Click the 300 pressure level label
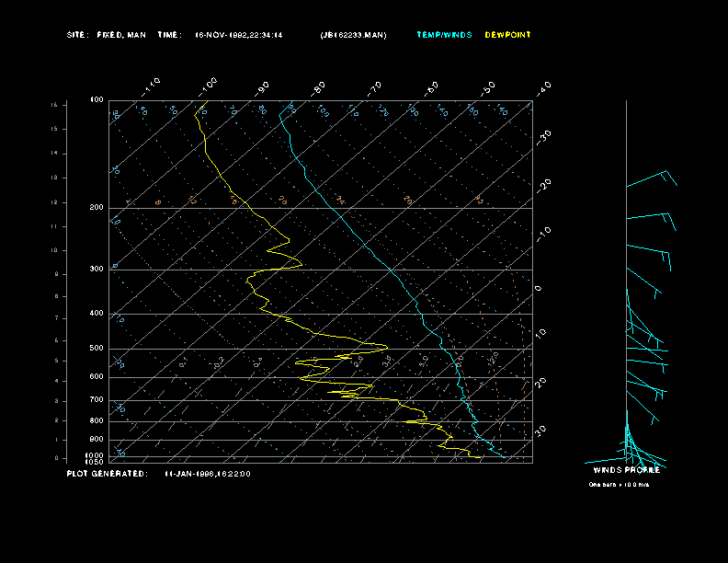This screenshot has width=728, height=563. tap(97, 270)
